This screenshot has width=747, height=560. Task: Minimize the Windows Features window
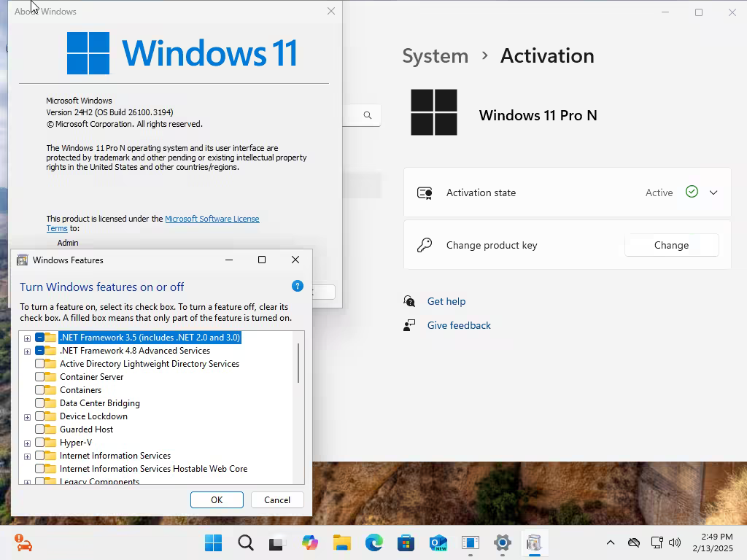coord(229,260)
